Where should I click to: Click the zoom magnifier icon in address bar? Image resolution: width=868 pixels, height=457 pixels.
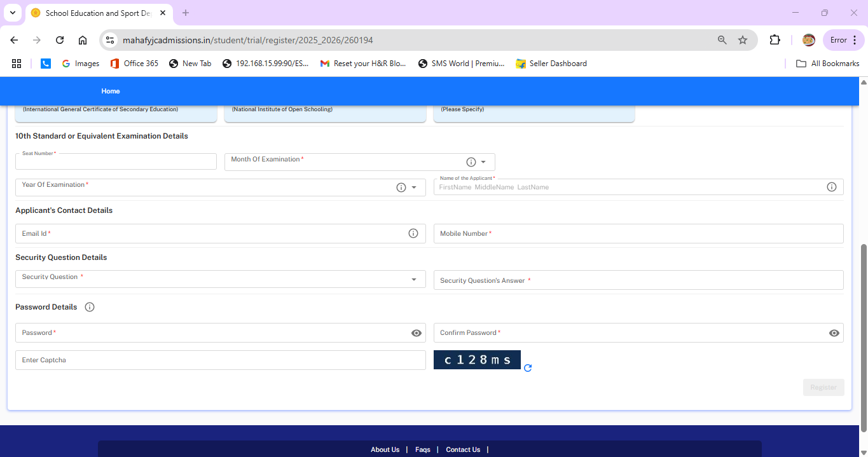(x=722, y=40)
